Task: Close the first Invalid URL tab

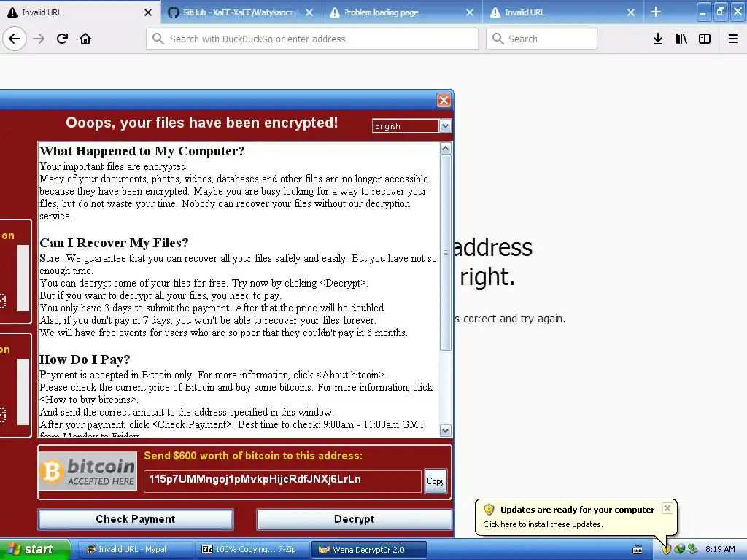Action: click(148, 12)
